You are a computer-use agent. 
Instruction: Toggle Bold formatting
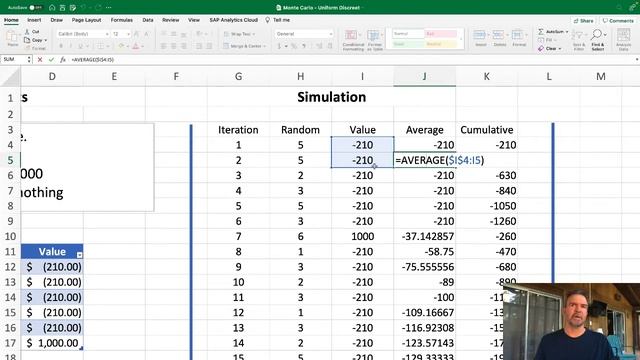coord(61,46)
